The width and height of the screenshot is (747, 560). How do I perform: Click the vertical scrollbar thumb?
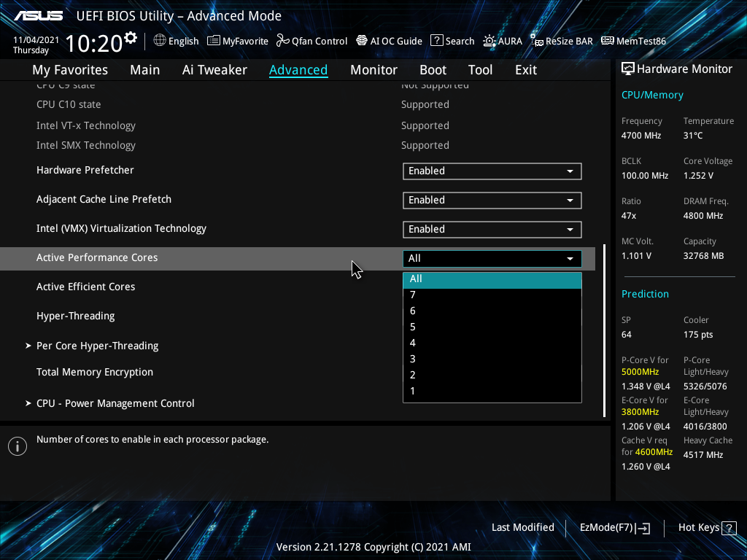(604, 331)
